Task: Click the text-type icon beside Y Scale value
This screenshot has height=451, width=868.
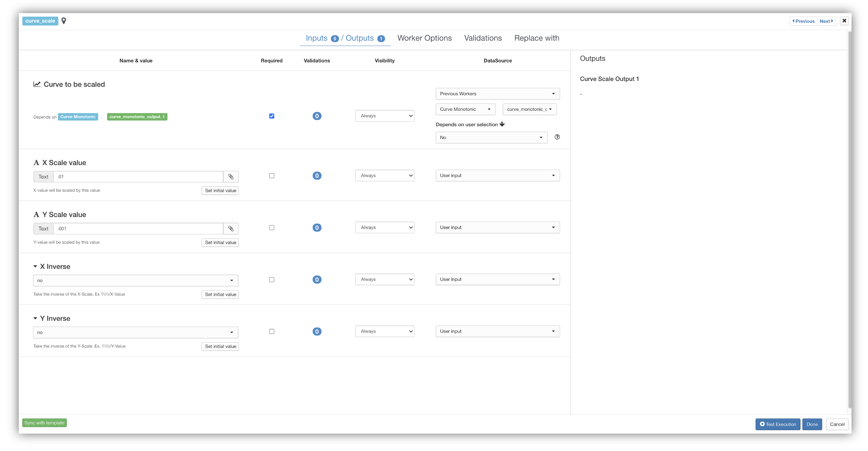Action: 36,215
